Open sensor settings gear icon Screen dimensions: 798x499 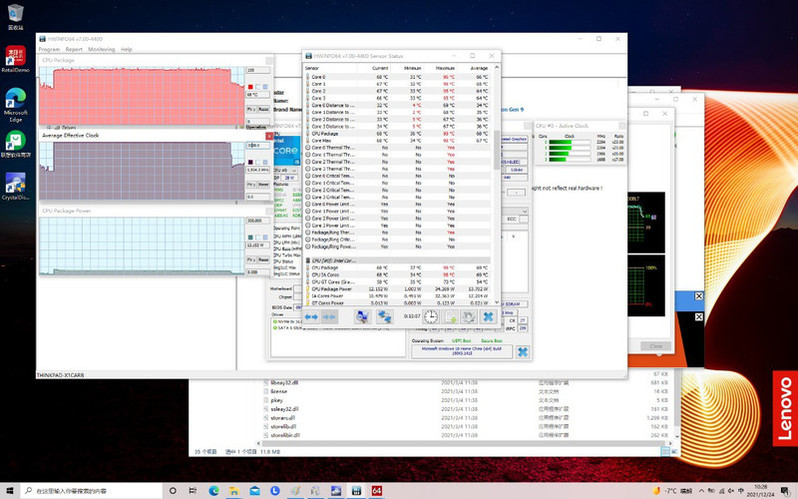[x=468, y=316]
